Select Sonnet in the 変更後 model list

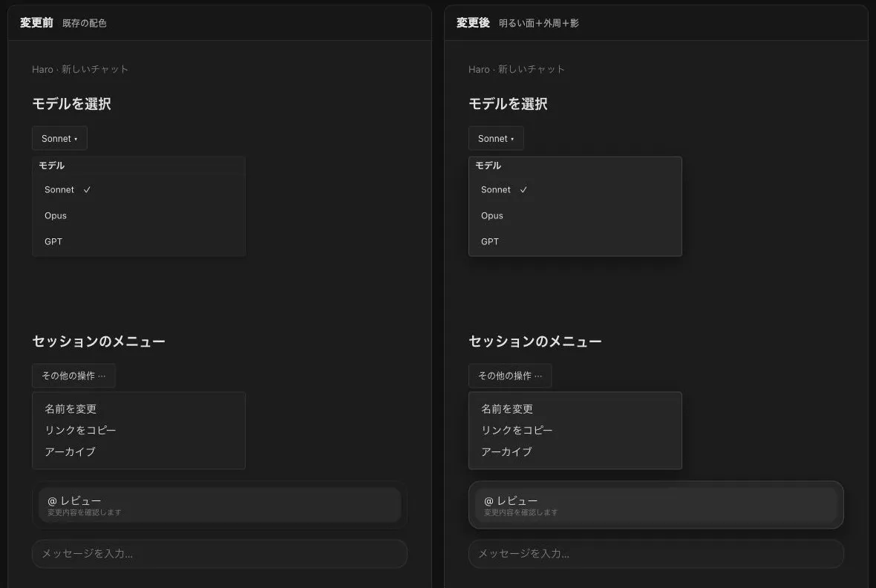coord(575,189)
